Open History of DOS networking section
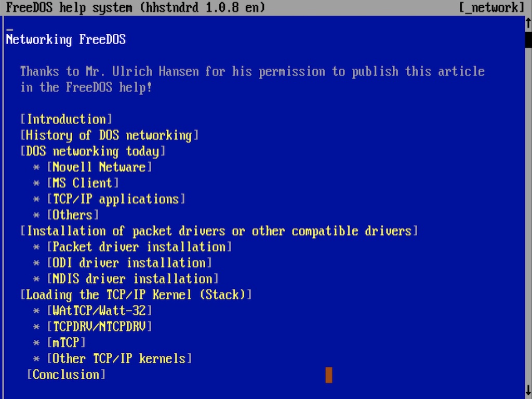Viewport: 532px width, 399px height. coord(109,135)
